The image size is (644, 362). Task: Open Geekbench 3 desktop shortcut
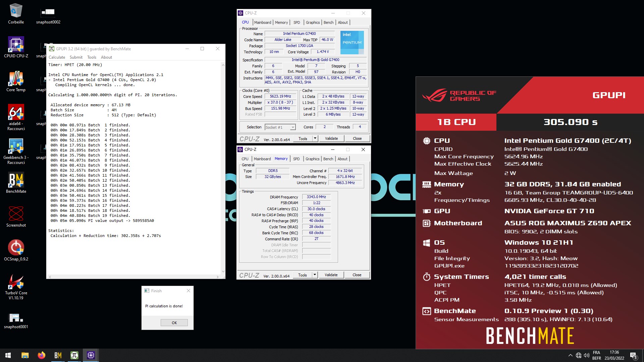click(16, 151)
